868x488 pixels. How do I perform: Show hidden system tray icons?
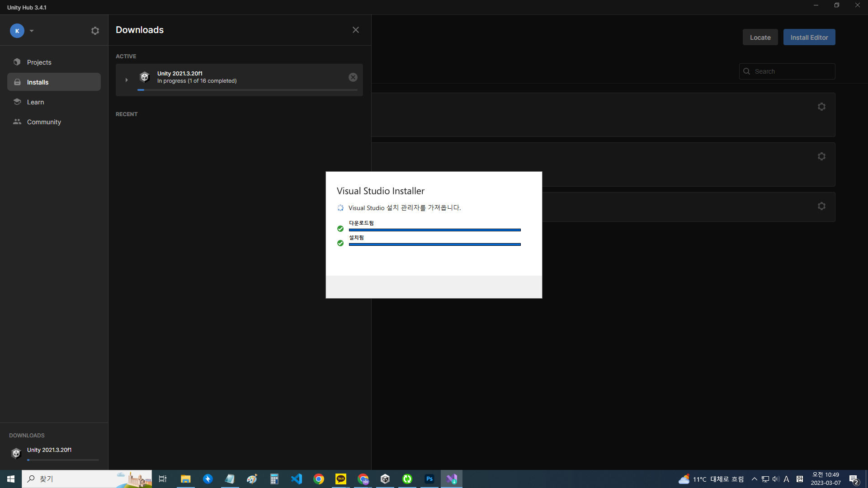(754, 479)
